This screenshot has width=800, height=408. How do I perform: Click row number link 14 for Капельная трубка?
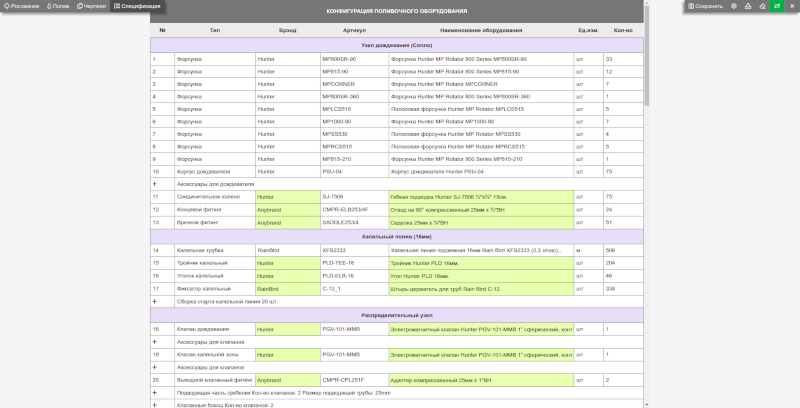coord(156,250)
